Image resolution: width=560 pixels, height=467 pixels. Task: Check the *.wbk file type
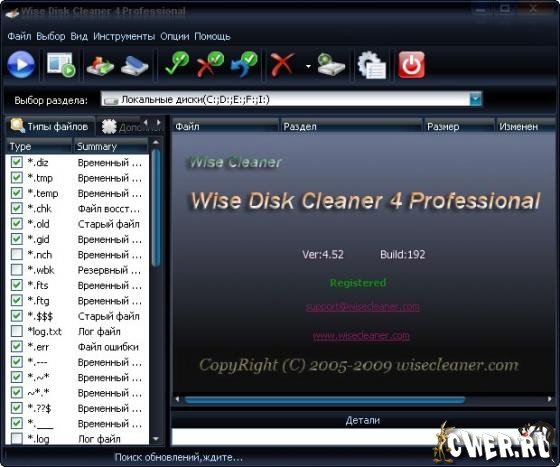coord(16,270)
